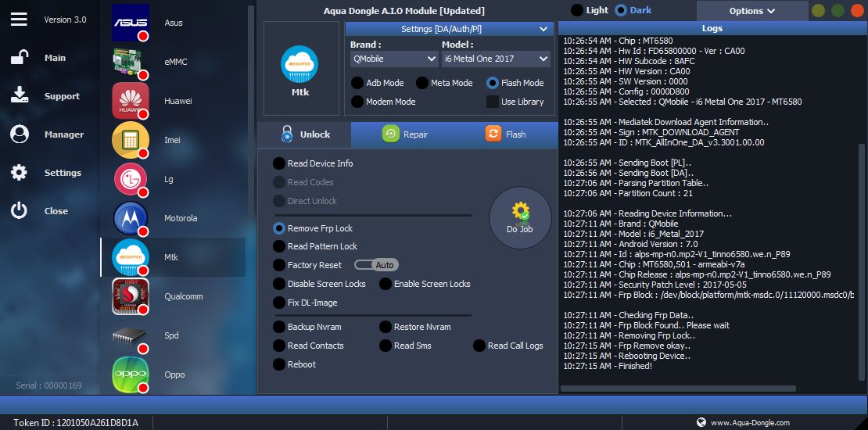This screenshot has height=430, width=868.
Task: Select the Huawei brand icon
Action: click(131, 101)
